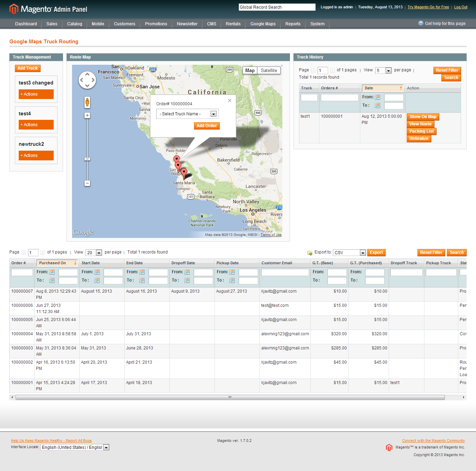476x471 pixels.
Task: Open Purchased On From calendar icon
Action: (52, 272)
